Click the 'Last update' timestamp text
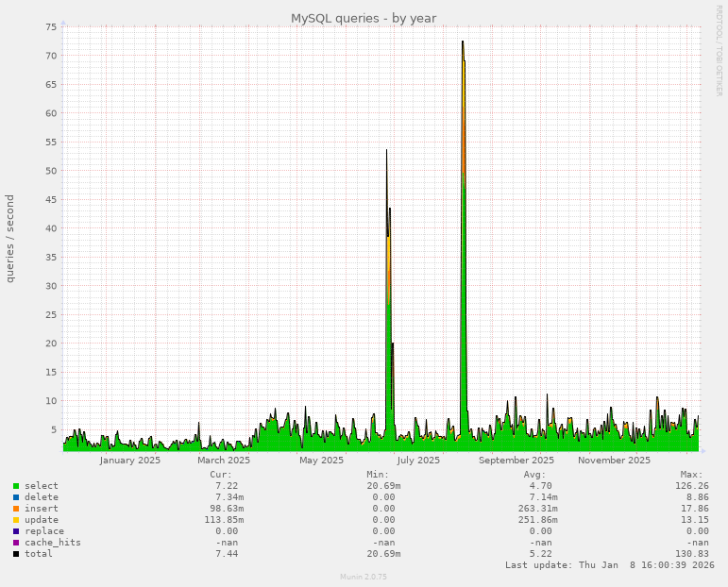This screenshot has width=728, height=587. click(x=610, y=565)
